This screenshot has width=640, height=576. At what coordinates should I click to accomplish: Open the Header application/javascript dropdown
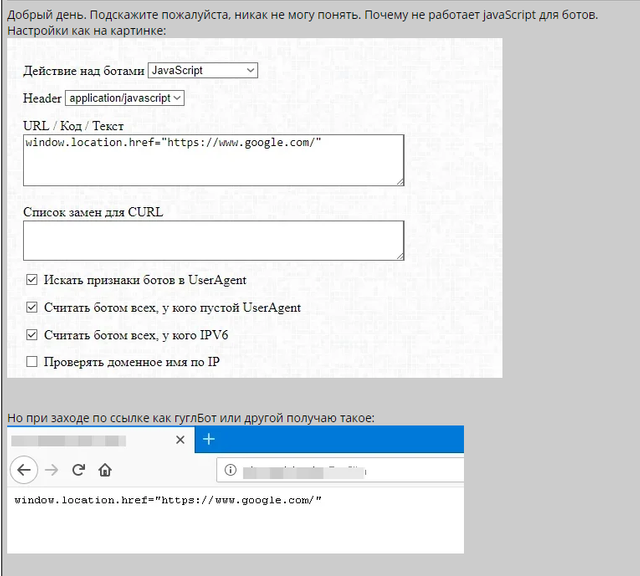pyautogui.click(x=124, y=98)
